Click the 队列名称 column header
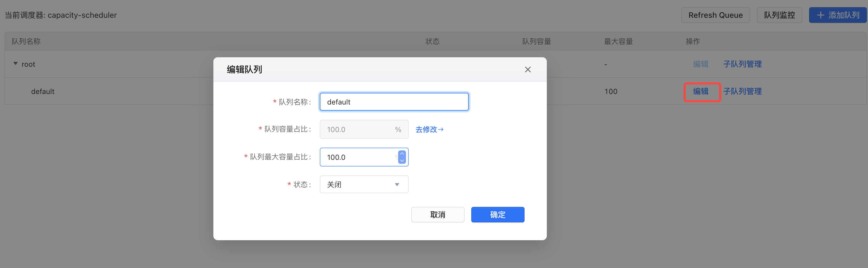The height and width of the screenshot is (268, 868). [26, 41]
